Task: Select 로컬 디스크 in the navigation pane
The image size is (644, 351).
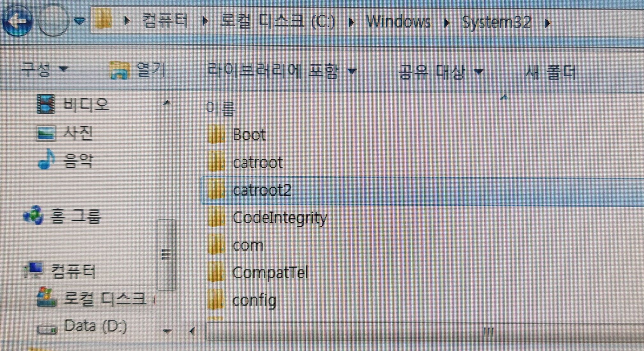Action: click(x=105, y=299)
